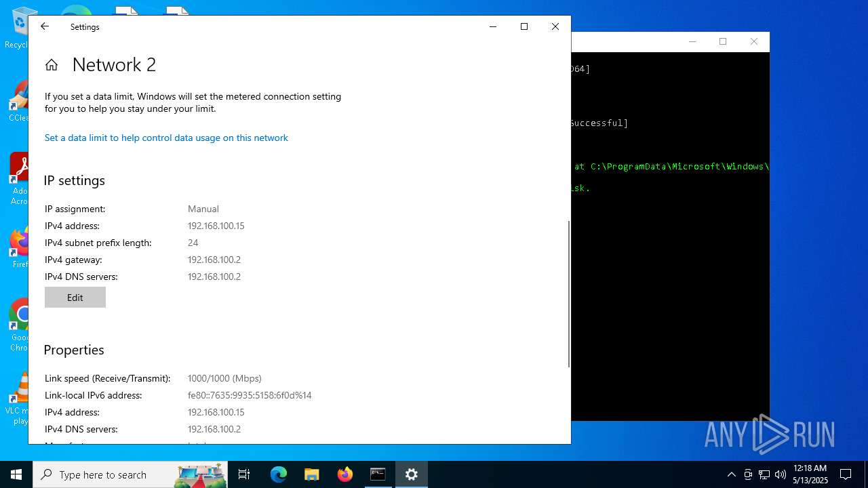Show hidden system tray icons
This screenshot has height=488, width=868.
click(731, 474)
